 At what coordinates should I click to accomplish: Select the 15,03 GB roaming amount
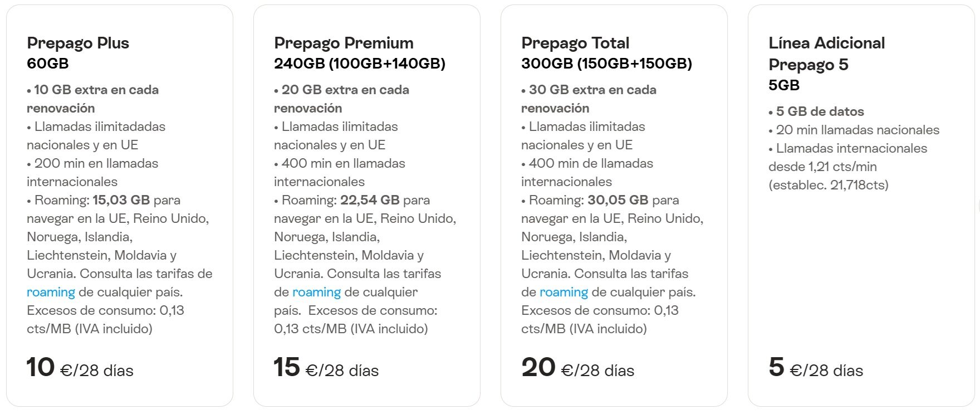tap(121, 200)
